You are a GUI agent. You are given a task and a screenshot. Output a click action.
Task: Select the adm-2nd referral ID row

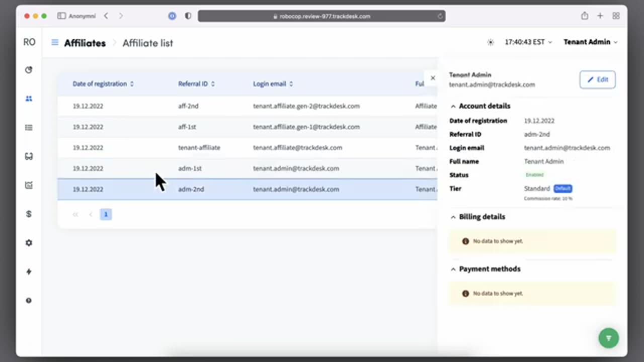(x=247, y=189)
